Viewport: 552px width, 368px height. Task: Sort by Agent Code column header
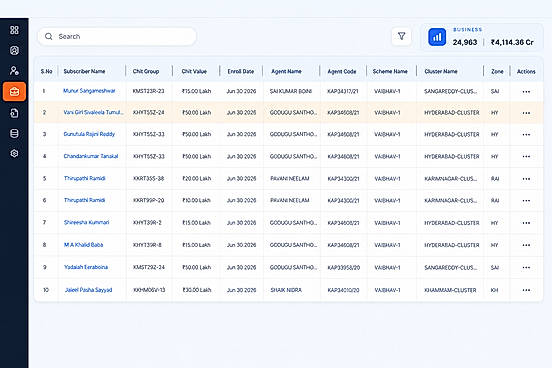click(x=342, y=71)
